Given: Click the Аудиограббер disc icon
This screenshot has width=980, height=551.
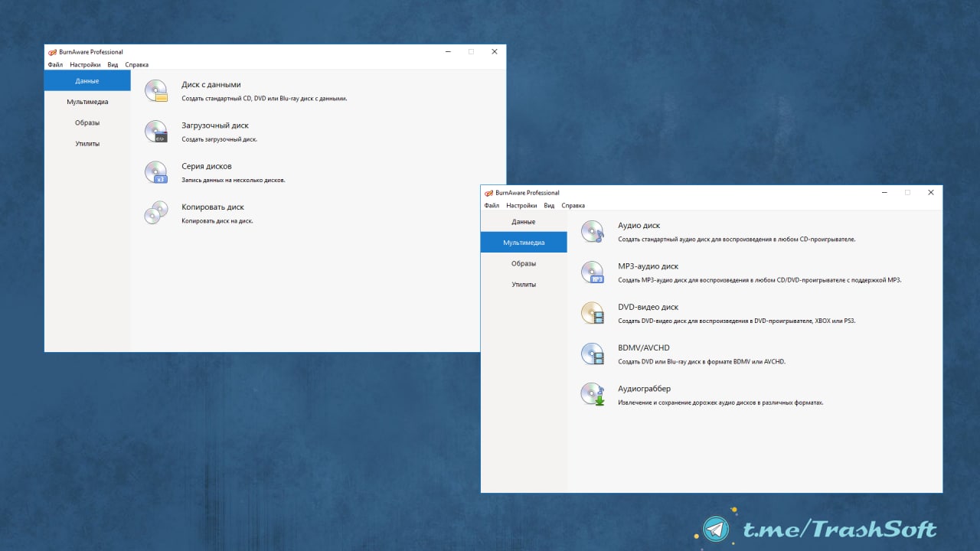Looking at the screenshot, I should tap(593, 394).
